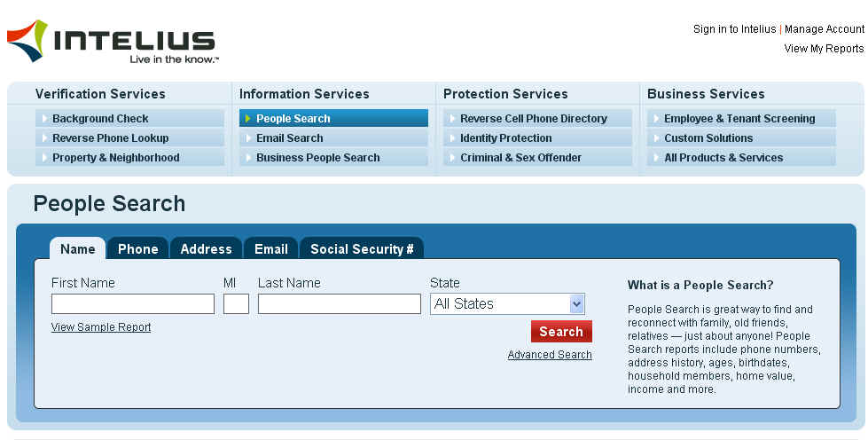This screenshot has height=440, width=868.
Task: Click the red Search button
Action: click(x=561, y=332)
